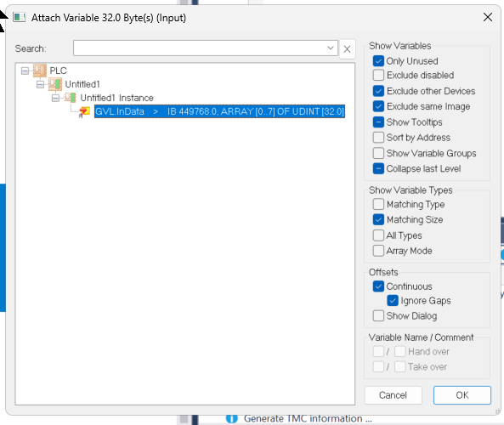Collapse the Untitled1 tree node
This screenshot has width=504, height=425.
[x=40, y=84]
